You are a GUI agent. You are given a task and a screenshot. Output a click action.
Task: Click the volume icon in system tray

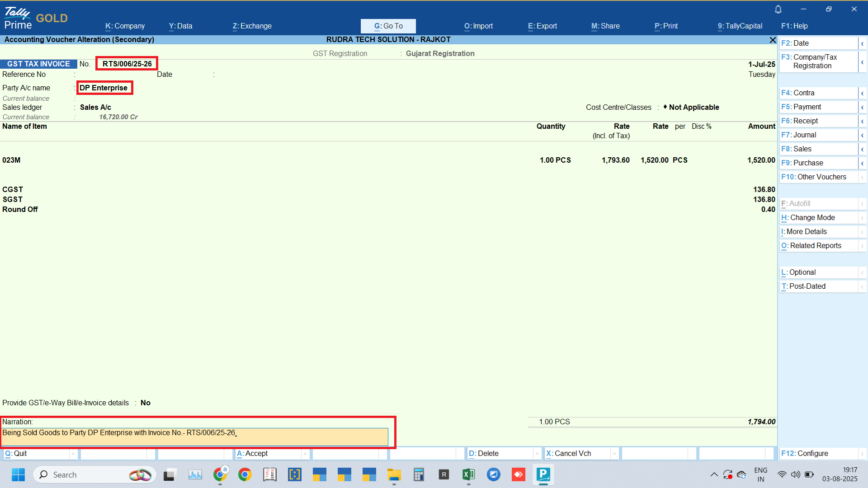[795, 474]
